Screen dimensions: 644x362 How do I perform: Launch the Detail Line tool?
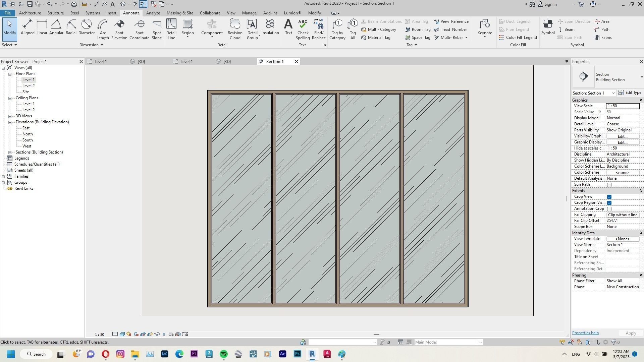[x=171, y=28]
